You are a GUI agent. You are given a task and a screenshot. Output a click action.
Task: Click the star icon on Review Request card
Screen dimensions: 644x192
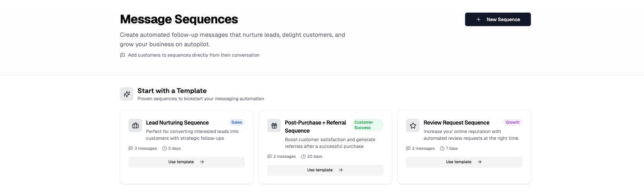pos(413,125)
